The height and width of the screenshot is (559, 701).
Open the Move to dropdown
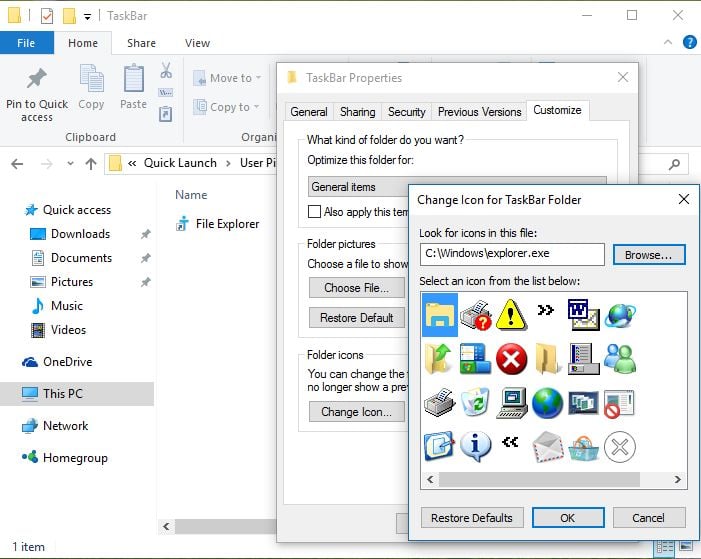click(228, 78)
